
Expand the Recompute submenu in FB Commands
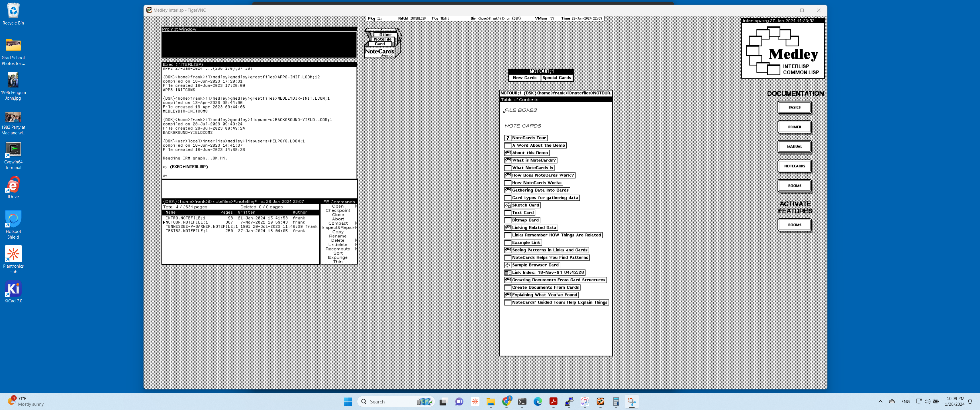(356, 249)
